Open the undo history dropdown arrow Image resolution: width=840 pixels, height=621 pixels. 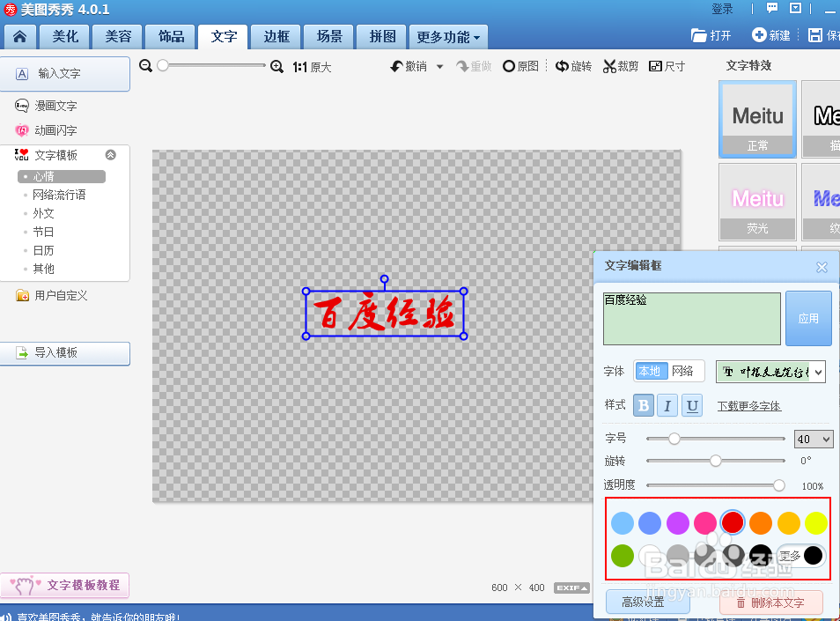pyautogui.click(x=440, y=67)
